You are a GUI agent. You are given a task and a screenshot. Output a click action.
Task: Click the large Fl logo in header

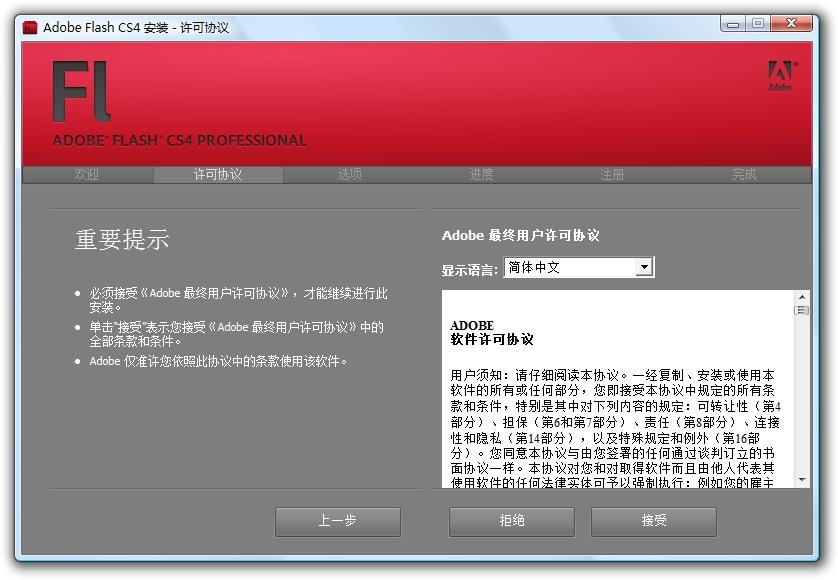(81, 91)
